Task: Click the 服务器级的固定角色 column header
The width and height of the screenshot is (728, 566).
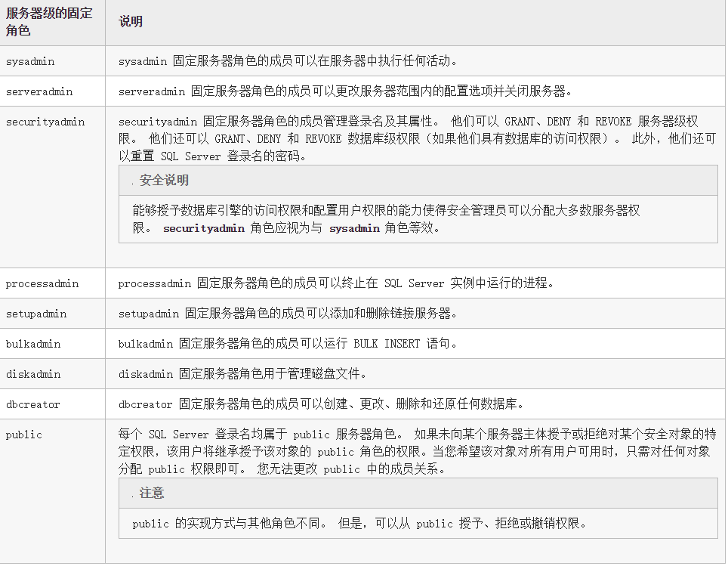Action: (x=49, y=22)
